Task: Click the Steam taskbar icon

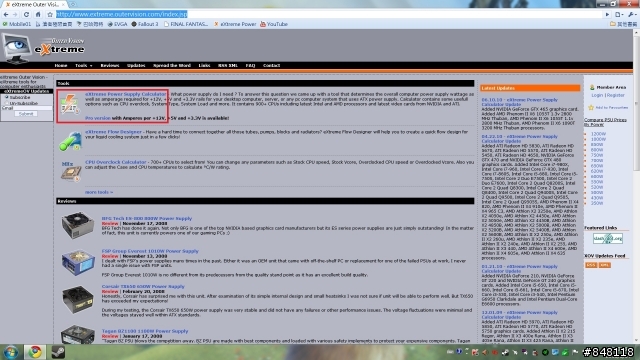Action: pyautogui.click(x=58, y=352)
